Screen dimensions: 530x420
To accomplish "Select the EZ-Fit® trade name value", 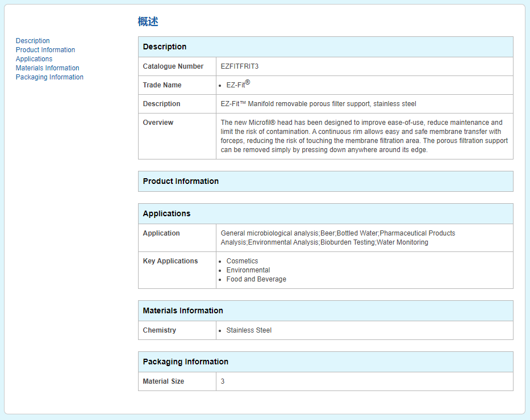I will (238, 85).
